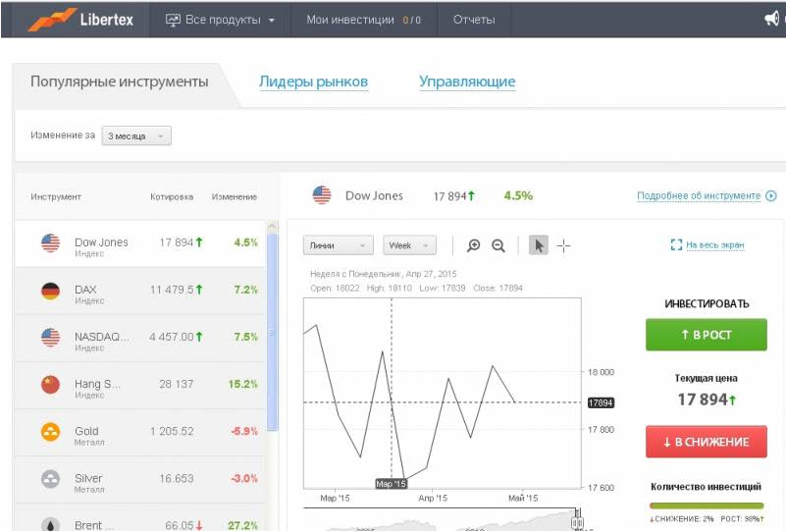Select the crosshair chart tool
Viewport: 786px width, 532px height.
pyautogui.click(x=563, y=245)
